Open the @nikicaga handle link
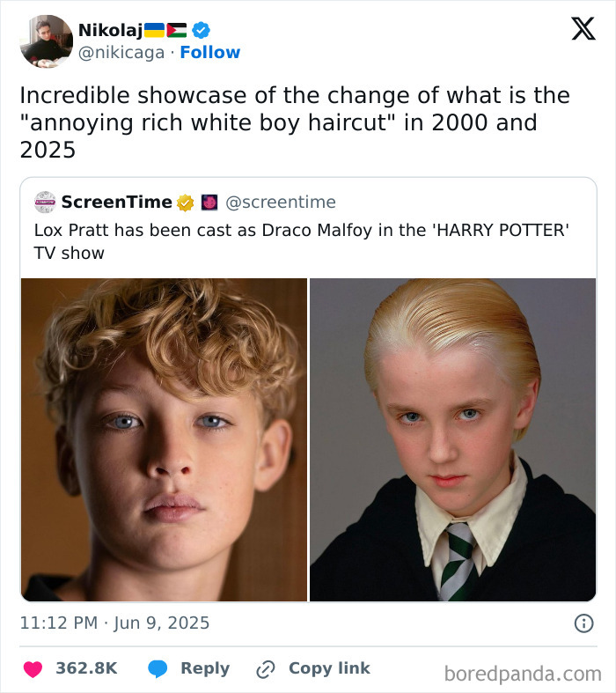The image size is (616, 693). pyautogui.click(x=121, y=53)
